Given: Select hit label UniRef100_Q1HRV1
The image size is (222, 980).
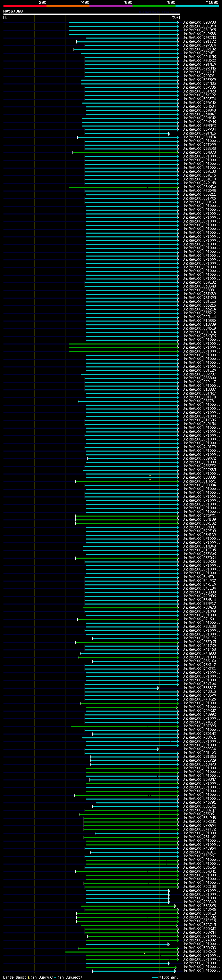Looking at the screenshot, I should click(x=199, y=481).
